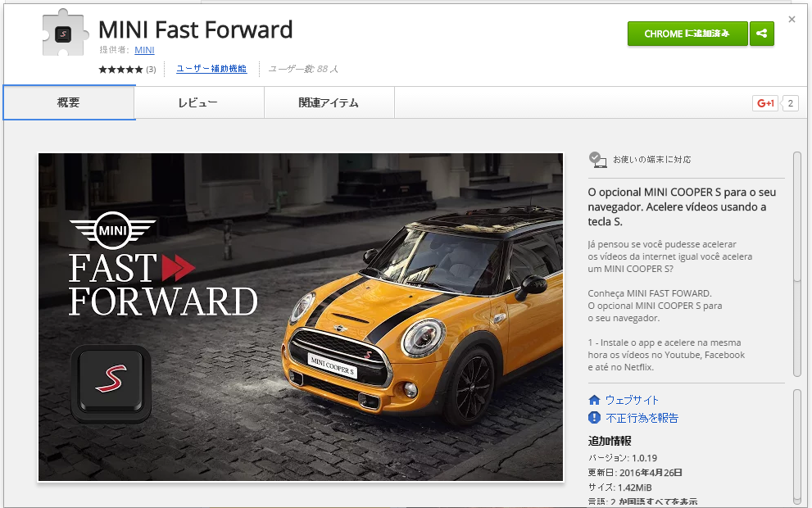
Task: Click the 追加情報 heading
Action: click(x=610, y=441)
